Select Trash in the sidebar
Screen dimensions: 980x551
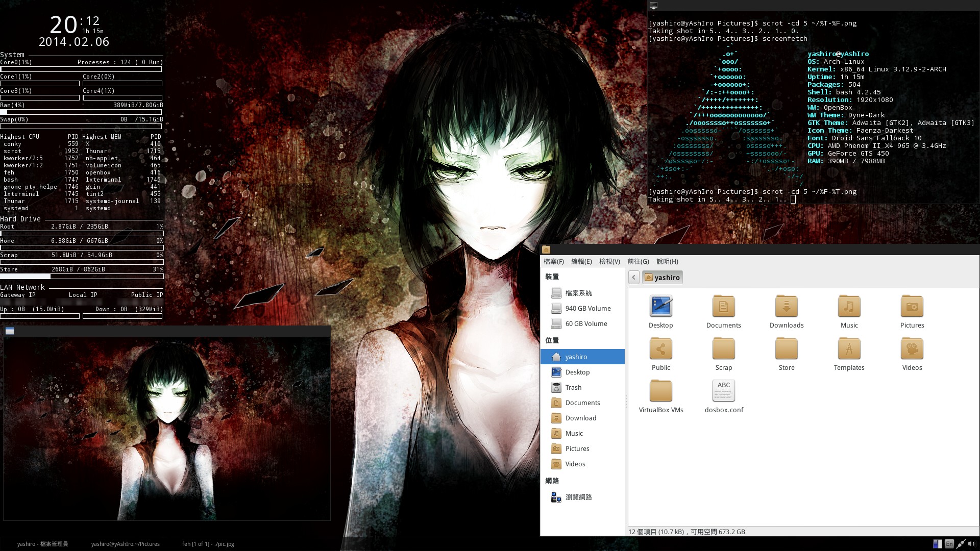[x=573, y=387]
